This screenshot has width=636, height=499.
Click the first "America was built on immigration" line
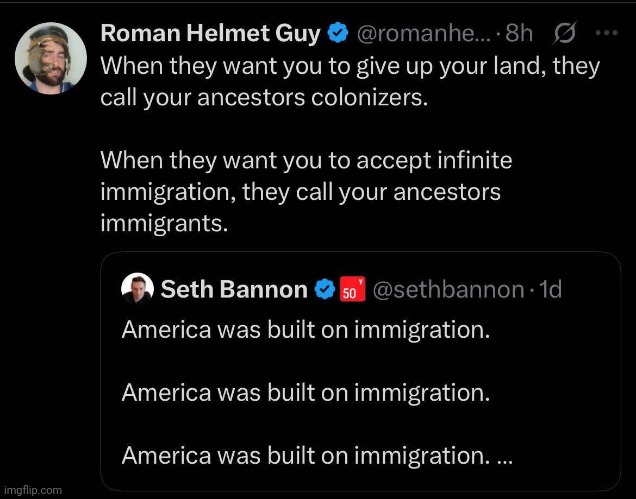(x=305, y=330)
